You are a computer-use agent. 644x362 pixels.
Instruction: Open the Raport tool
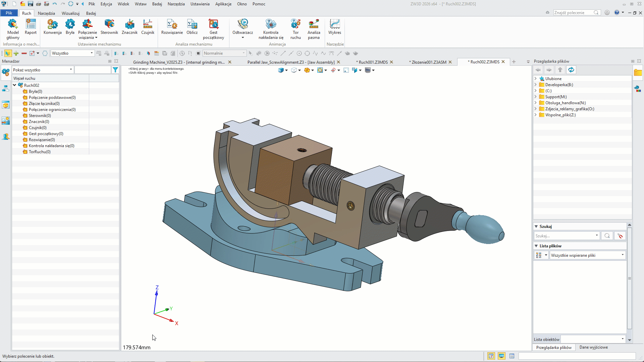coord(31,27)
